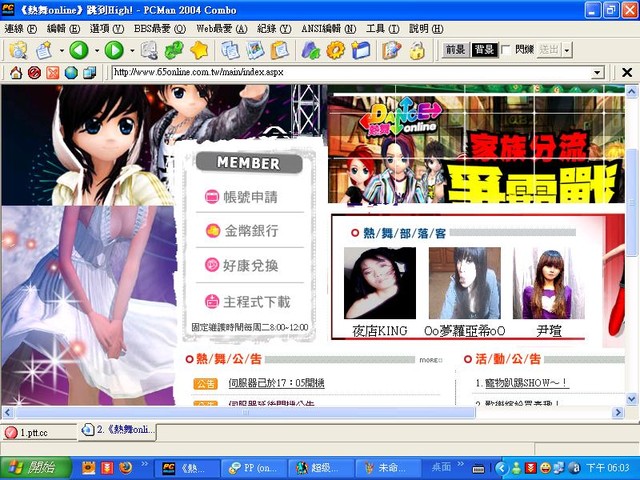
Task: Switch to the 2.《熱舞onli... tab
Action: click(118, 430)
